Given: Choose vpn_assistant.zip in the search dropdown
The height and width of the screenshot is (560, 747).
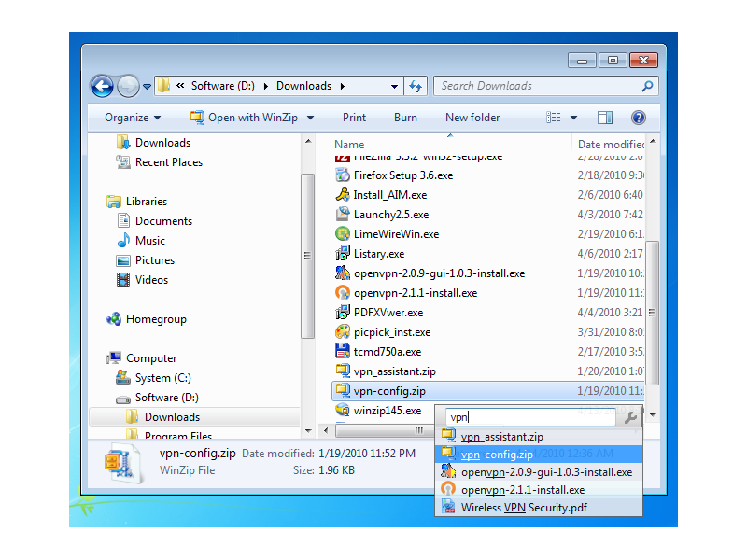Looking at the screenshot, I should click(501, 437).
